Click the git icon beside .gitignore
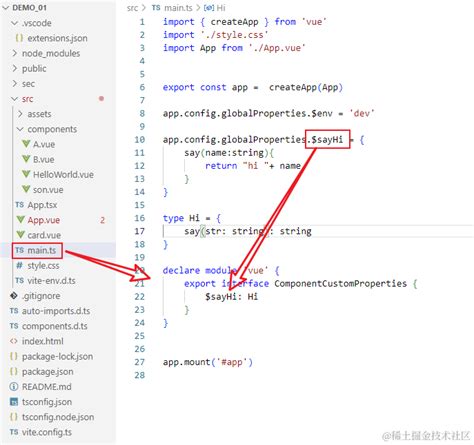This screenshot has width=474, height=445. [x=14, y=296]
